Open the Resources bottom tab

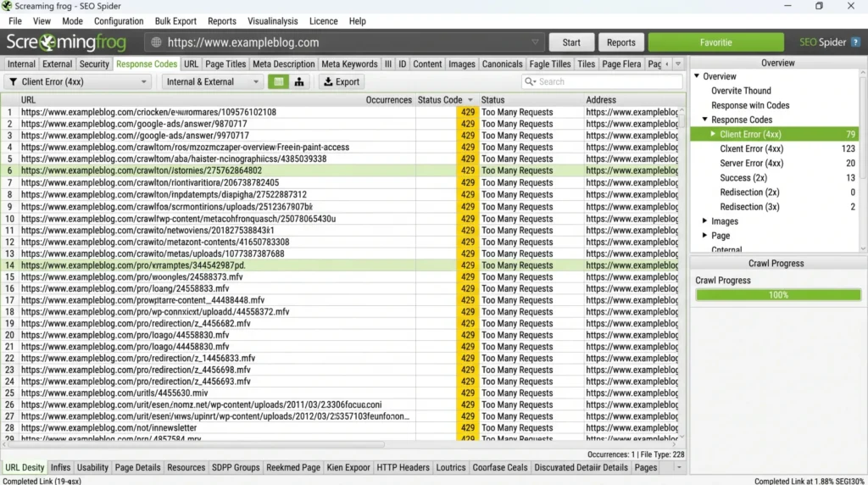186,467
